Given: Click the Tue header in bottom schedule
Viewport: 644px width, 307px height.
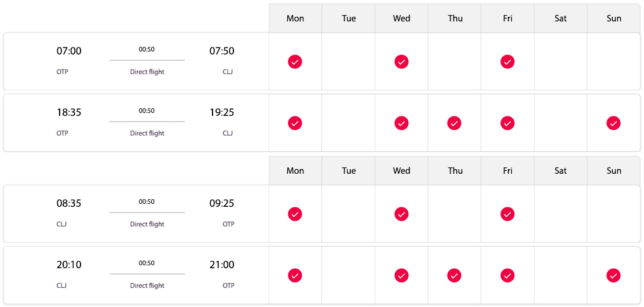Looking at the screenshot, I should click(348, 170).
